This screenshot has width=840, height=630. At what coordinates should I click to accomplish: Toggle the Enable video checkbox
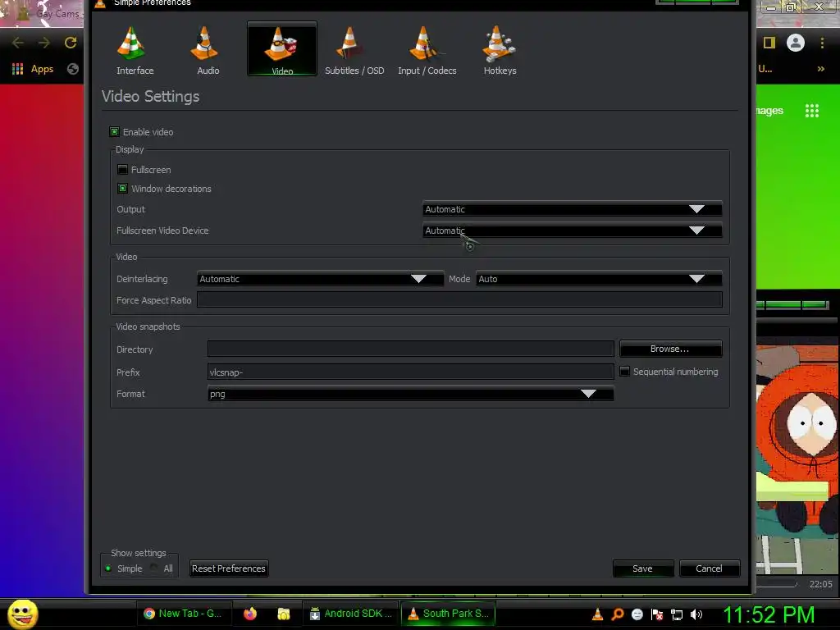114,132
